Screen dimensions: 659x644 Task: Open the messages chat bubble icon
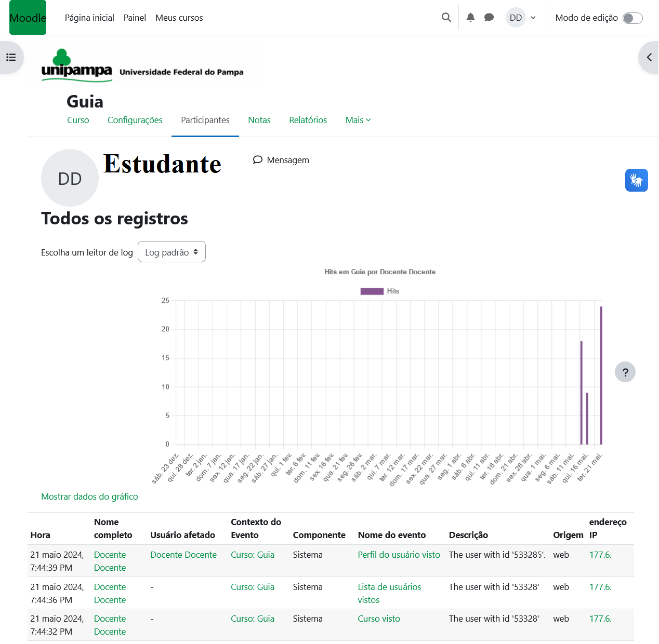489,18
